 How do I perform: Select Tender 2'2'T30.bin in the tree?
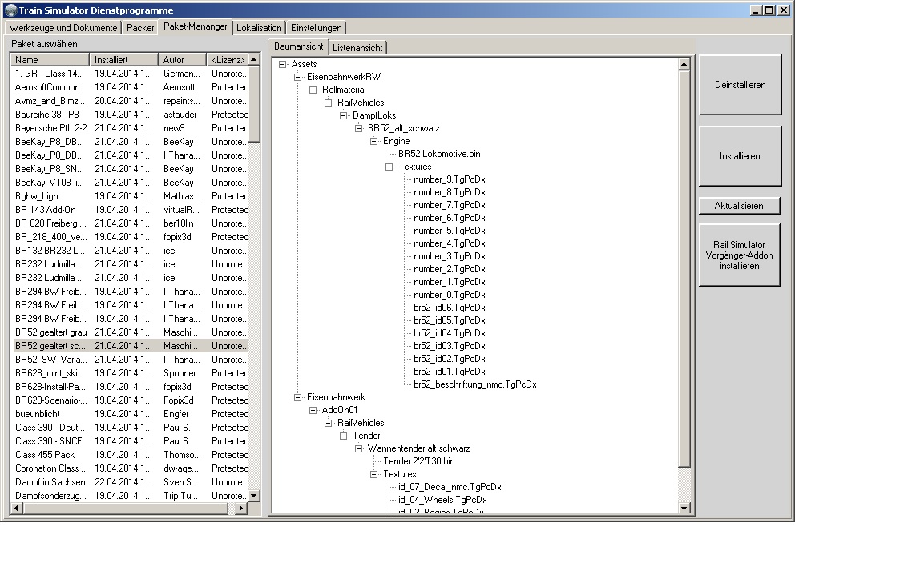click(x=419, y=462)
